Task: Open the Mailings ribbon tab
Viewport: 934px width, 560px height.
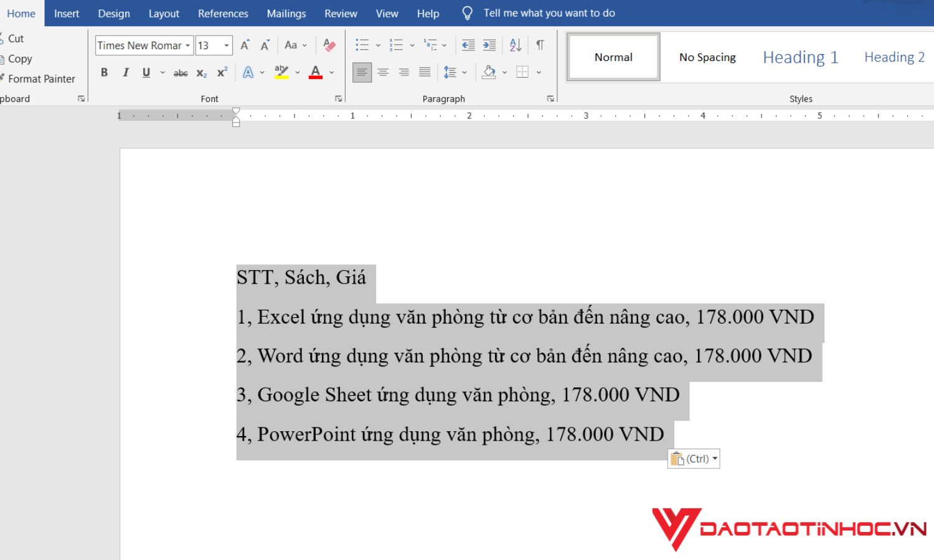Action: pyautogui.click(x=286, y=13)
